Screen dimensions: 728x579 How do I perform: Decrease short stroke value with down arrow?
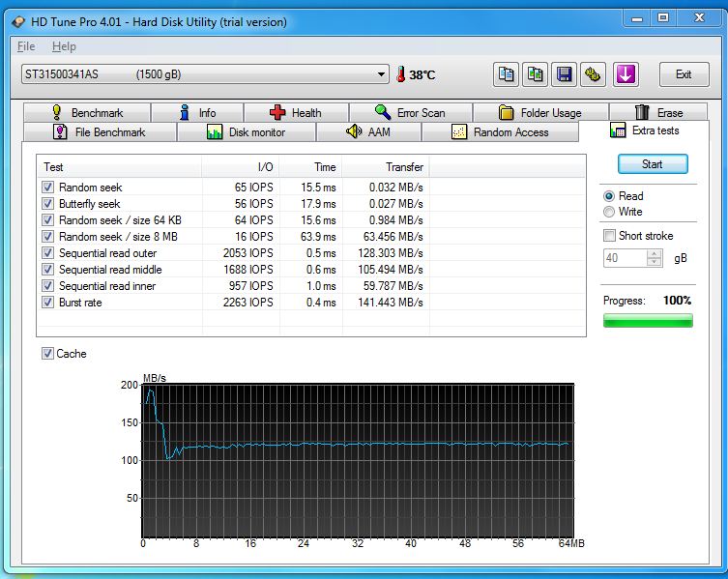tap(655, 262)
